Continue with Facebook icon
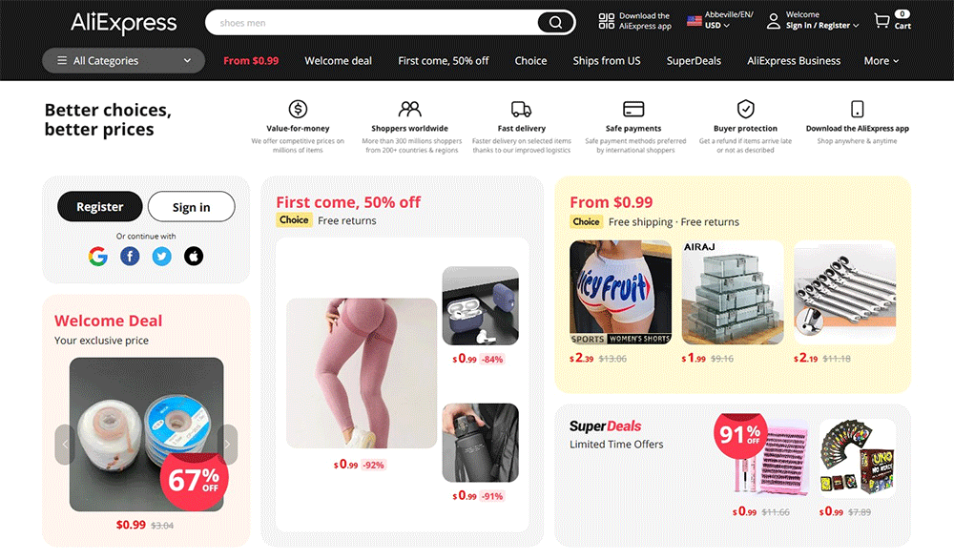 [130, 257]
